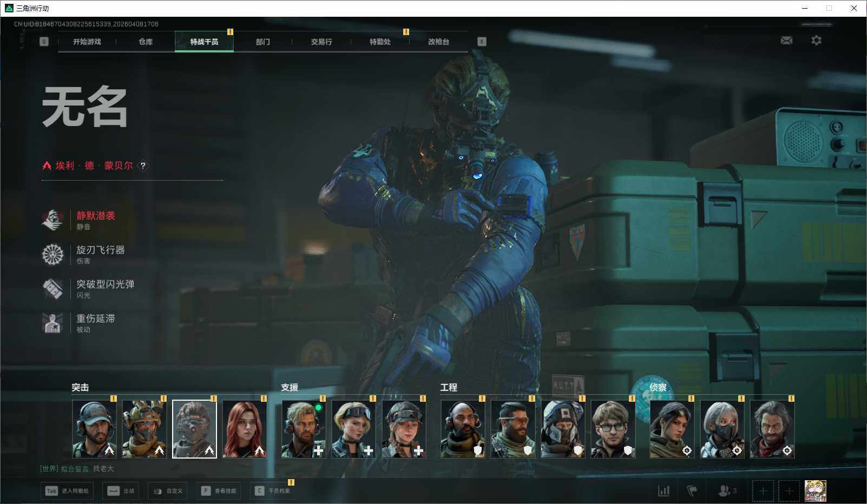Click the flags icon in the bottom bar

click(692, 491)
